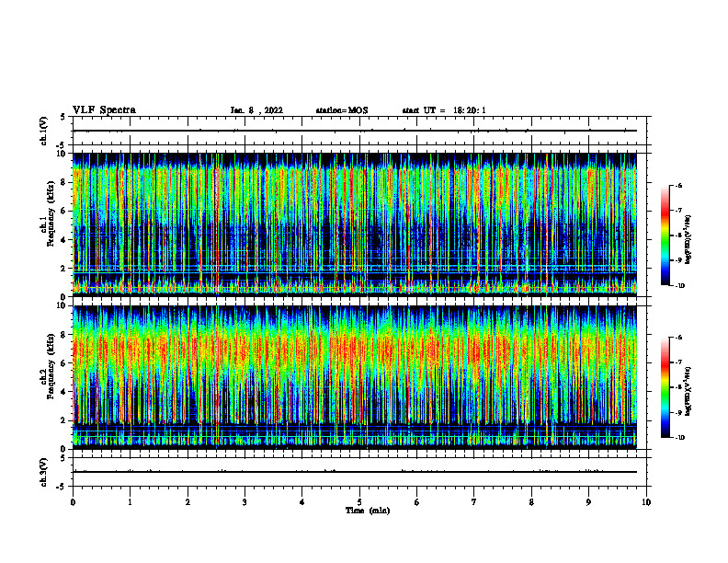The image size is (728, 563).
Task: Click the "station=MOS" header label
Action: [x=342, y=110]
